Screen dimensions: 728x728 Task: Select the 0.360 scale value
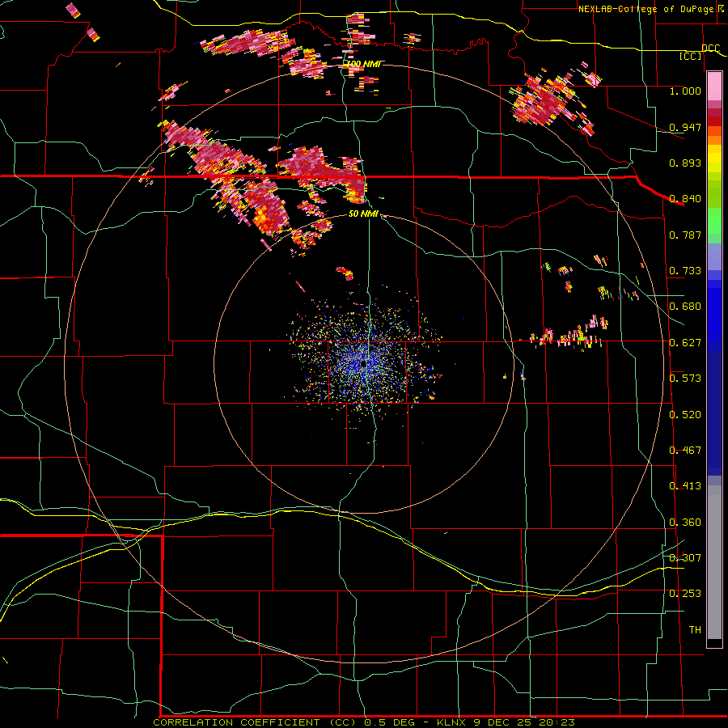click(685, 522)
